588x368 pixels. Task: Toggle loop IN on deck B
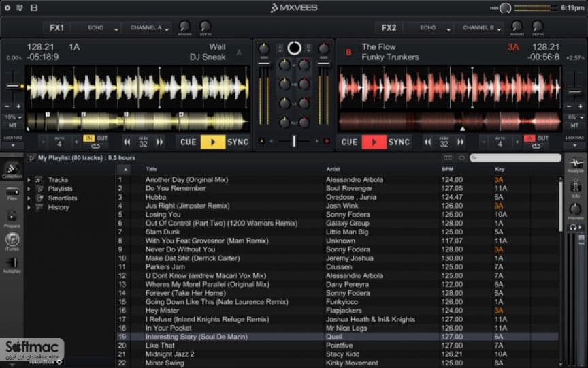(x=529, y=138)
